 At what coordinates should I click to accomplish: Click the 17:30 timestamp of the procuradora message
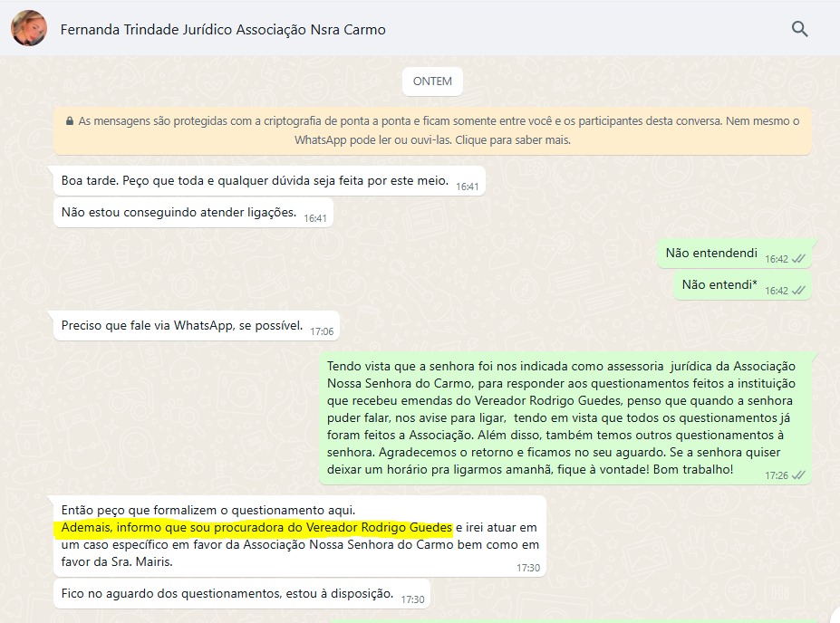pyautogui.click(x=528, y=568)
